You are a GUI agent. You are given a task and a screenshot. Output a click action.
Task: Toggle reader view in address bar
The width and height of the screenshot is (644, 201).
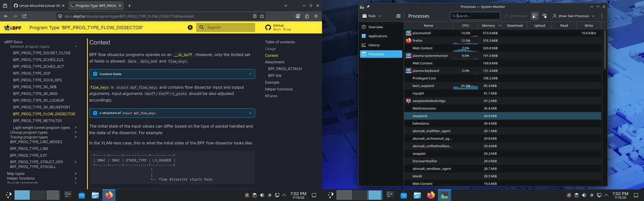pyautogui.click(x=254, y=16)
